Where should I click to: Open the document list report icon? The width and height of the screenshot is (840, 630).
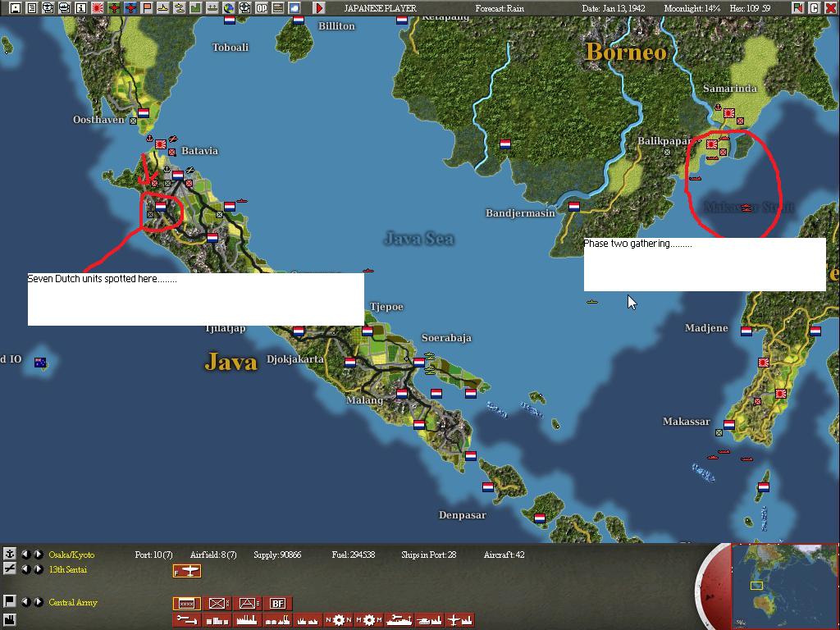pos(32,8)
